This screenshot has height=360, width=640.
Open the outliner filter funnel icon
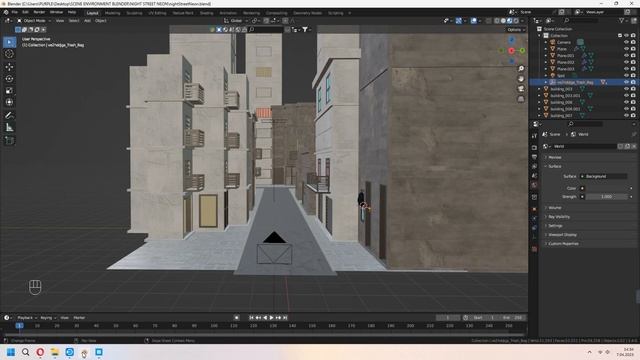coord(621,20)
